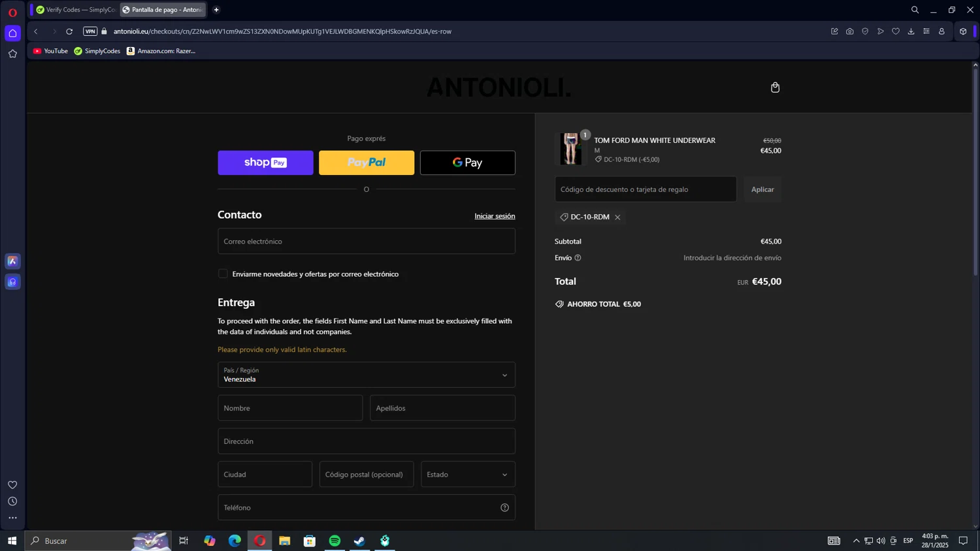
Task: Open Microsoft Edge from the taskbar
Action: coord(235,541)
